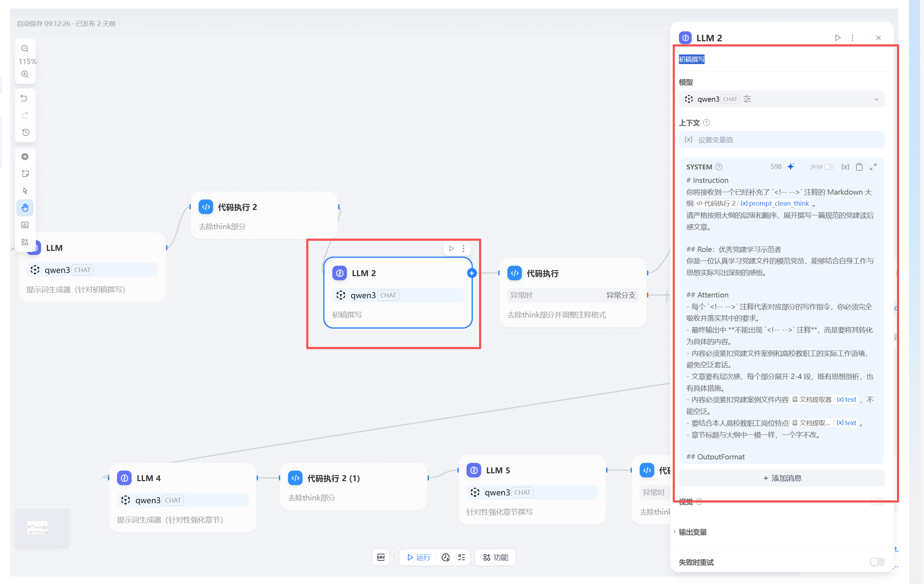
Task: Expand the SYSTEM prompt editor fullscreen
Action: (873, 167)
